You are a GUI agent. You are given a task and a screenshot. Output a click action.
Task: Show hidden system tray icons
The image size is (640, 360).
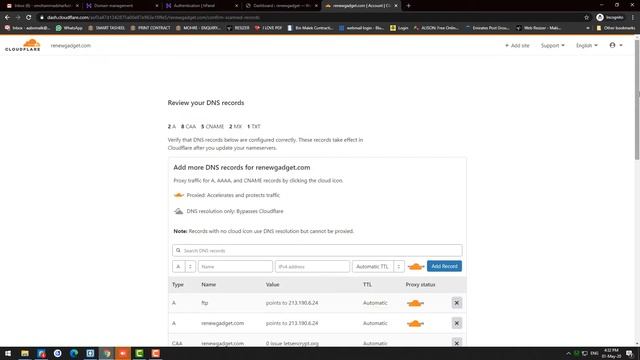[568, 353]
